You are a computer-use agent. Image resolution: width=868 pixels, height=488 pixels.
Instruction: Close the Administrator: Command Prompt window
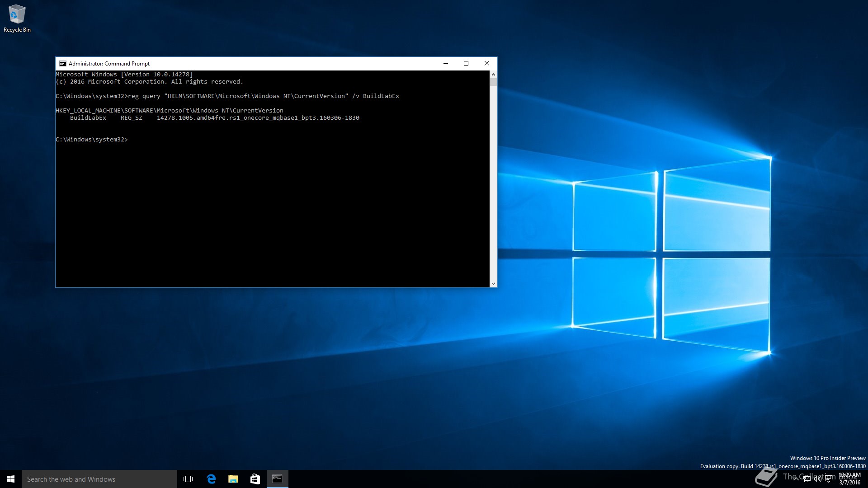point(487,63)
